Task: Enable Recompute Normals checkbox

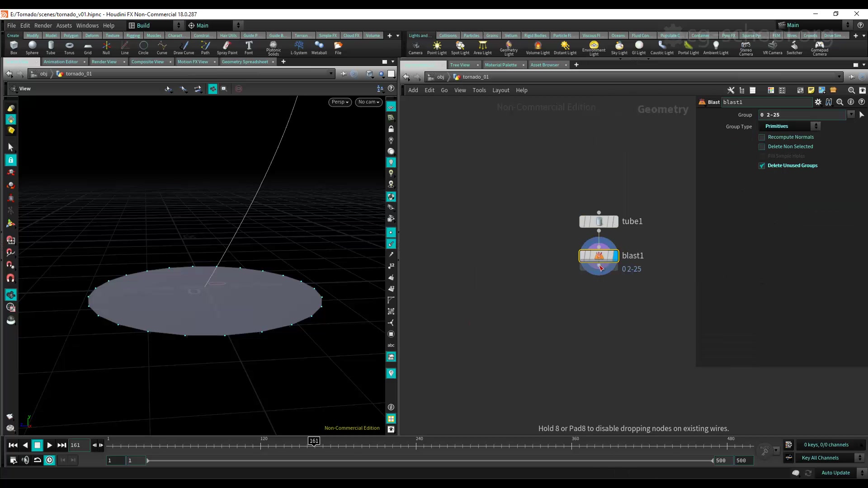Action: pyautogui.click(x=762, y=137)
